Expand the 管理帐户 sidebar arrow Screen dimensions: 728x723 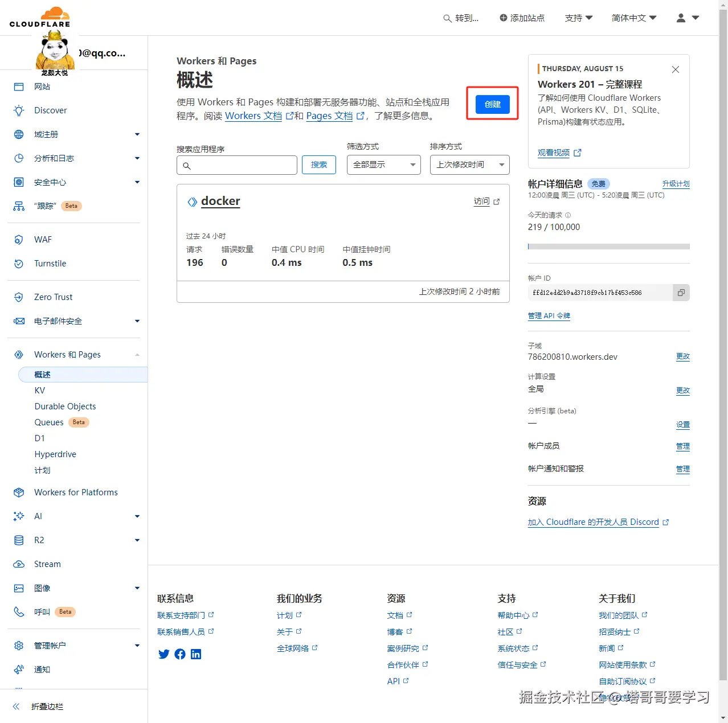(x=137, y=646)
